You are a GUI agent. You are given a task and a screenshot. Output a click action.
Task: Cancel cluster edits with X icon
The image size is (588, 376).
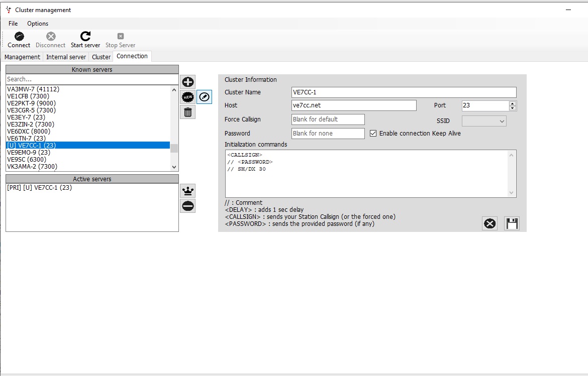tap(490, 223)
